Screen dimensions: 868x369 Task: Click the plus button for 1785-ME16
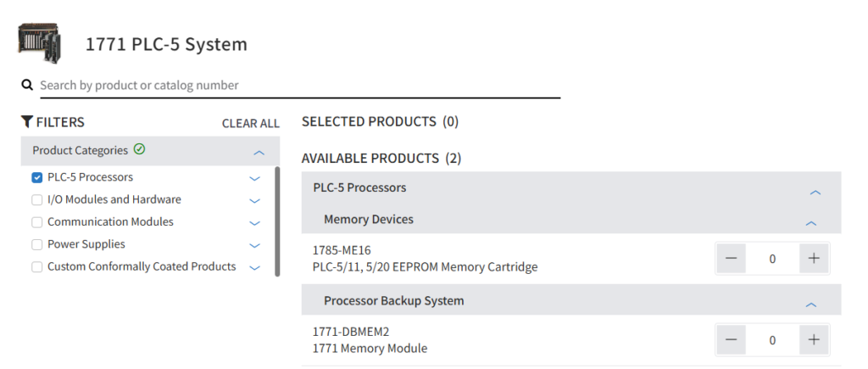[814, 259]
